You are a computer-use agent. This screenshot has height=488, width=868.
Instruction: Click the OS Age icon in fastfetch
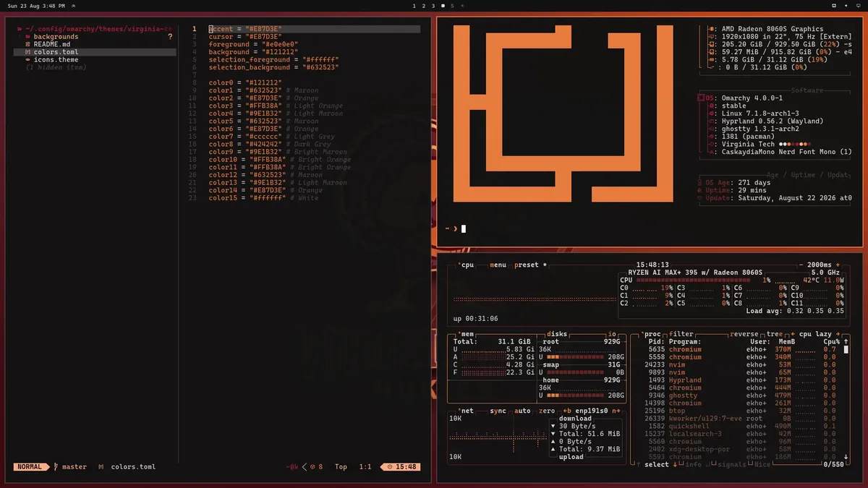pyautogui.click(x=700, y=182)
